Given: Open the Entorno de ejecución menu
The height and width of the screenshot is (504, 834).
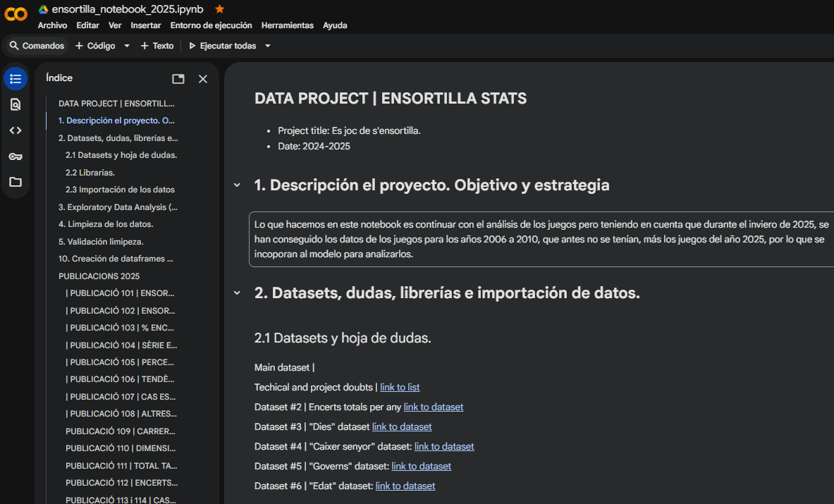Looking at the screenshot, I should (x=211, y=25).
